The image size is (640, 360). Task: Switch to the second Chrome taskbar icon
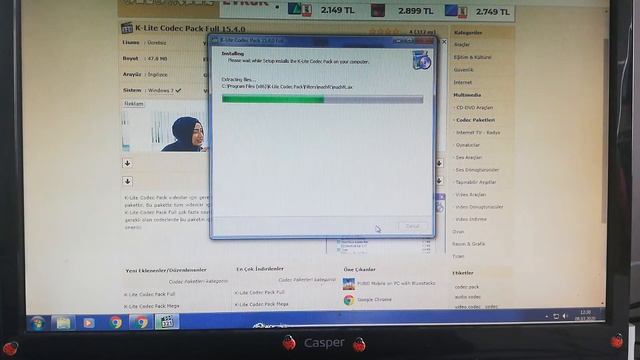(140, 322)
